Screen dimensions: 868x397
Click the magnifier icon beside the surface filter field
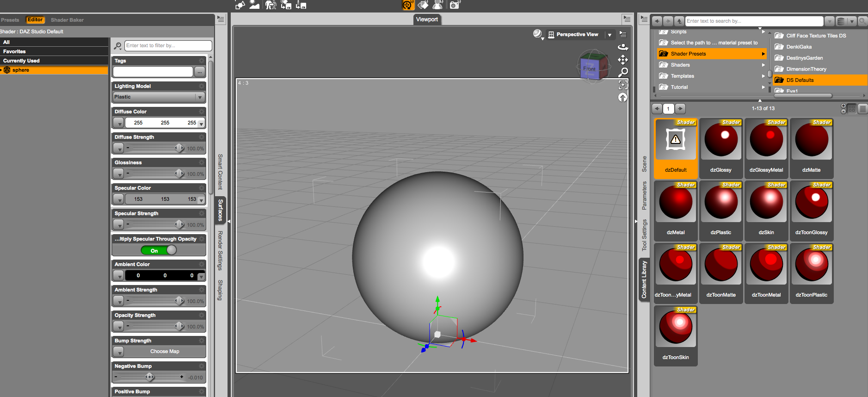tap(118, 46)
